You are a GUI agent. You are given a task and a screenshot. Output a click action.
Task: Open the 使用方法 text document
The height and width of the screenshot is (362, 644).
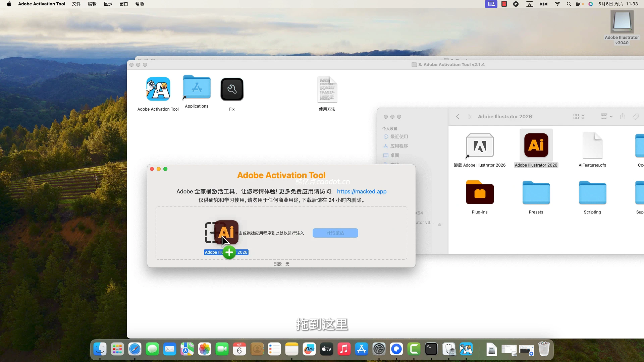(327, 89)
